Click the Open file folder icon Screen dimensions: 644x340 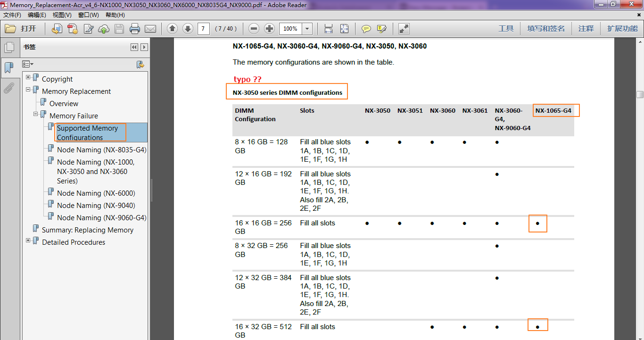(x=10, y=29)
